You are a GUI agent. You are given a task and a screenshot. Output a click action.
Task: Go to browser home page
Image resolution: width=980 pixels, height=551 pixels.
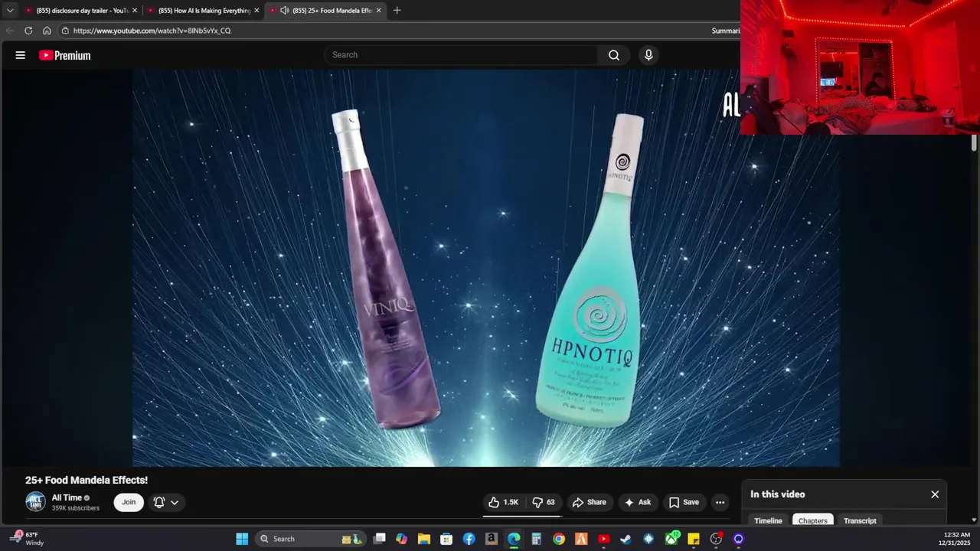47,31
